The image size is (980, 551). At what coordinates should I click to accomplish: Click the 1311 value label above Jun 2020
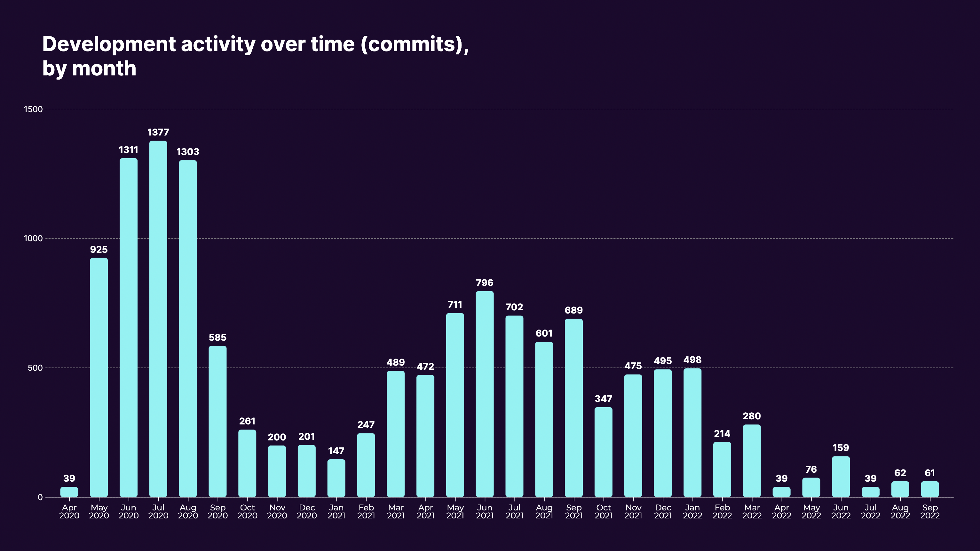pyautogui.click(x=128, y=150)
